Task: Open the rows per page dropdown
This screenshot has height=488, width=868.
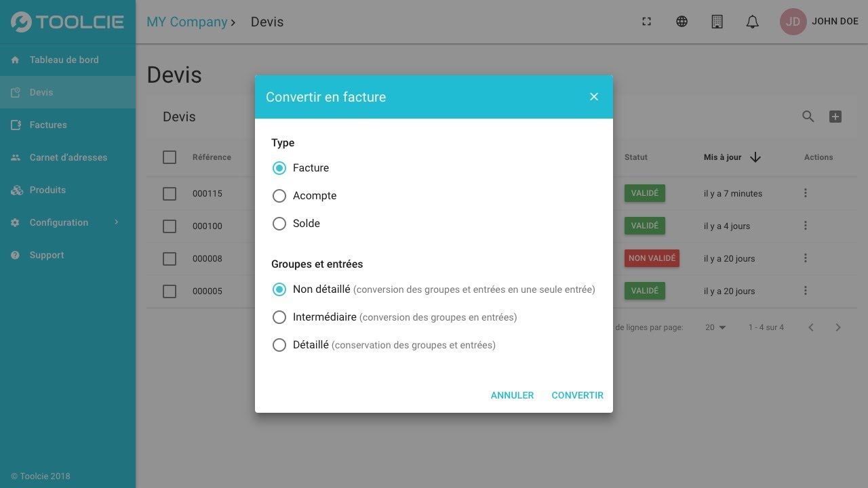Action: (715, 327)
